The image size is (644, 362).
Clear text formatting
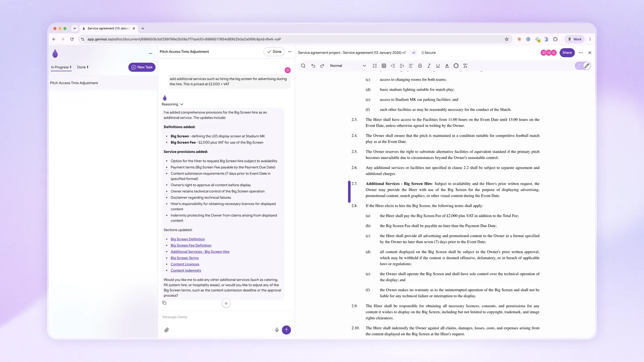[x=465, y=66]
